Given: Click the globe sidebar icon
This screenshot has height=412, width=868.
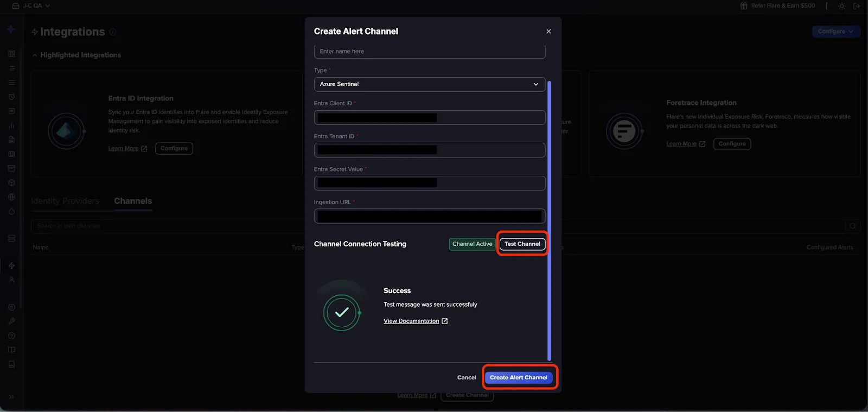Looking at the screenshot, I should [x=11, y=197].
